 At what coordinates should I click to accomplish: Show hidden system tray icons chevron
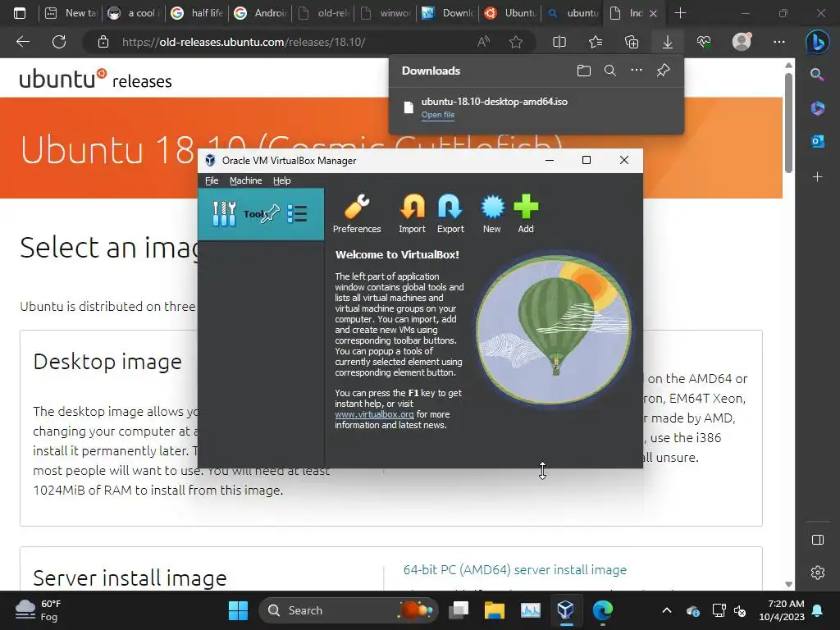(x=666, y=610)
